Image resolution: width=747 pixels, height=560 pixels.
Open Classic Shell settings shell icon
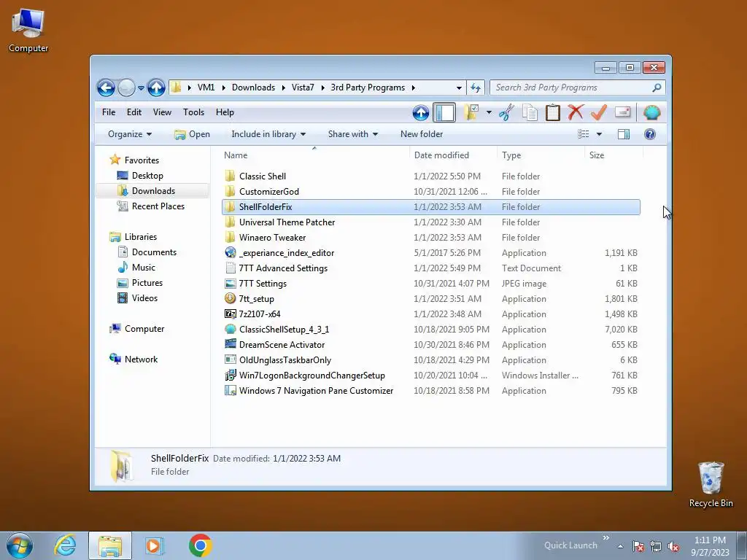pos(651,112)
